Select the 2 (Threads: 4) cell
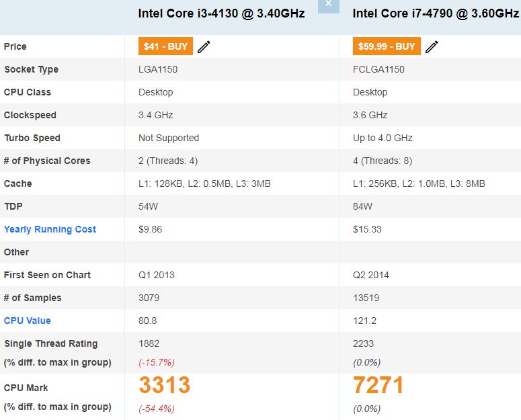The height and width of the screenshot is (420, 521). tap(168, 161)
